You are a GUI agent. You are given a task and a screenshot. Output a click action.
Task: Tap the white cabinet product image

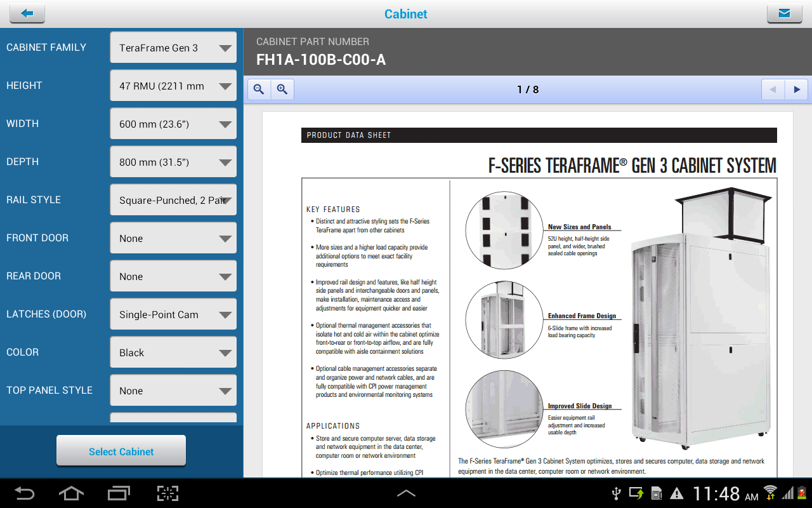(702, 317)
